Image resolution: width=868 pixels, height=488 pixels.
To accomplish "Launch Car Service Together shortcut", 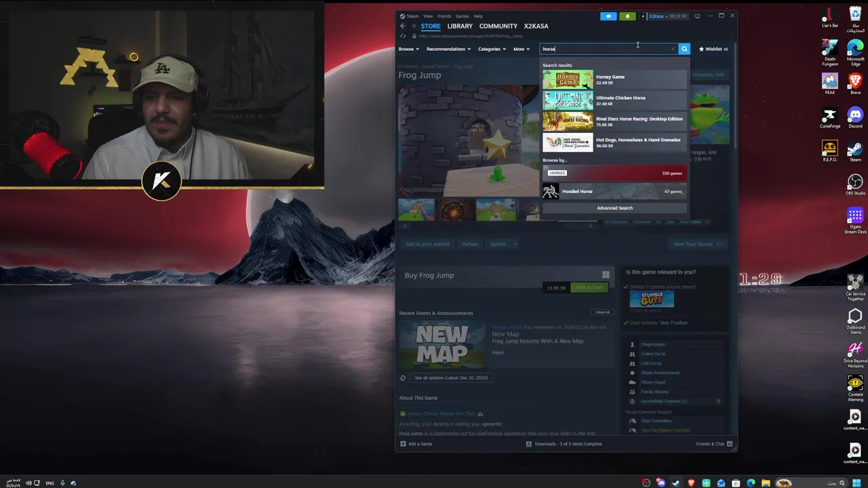I will pyautogui.click(x=855, y=287).
